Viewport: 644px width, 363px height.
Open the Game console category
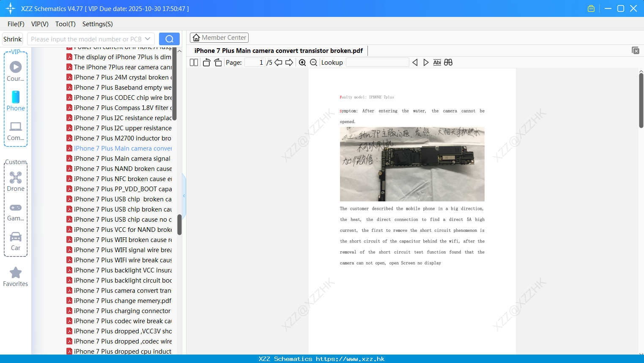point(16,208)
